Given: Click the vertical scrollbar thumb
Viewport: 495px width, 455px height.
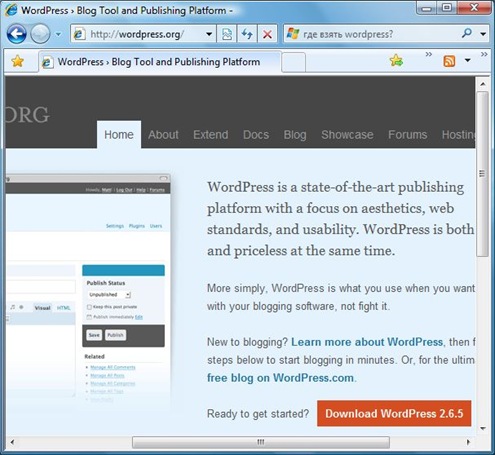Looking at the screenshot, I should click(482, 173).
